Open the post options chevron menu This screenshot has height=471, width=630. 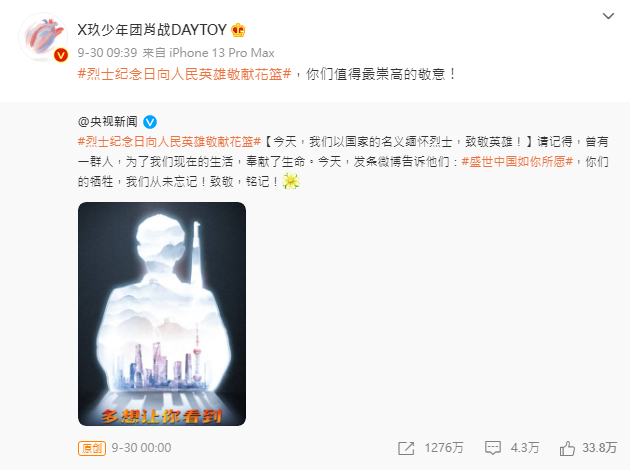608,16
